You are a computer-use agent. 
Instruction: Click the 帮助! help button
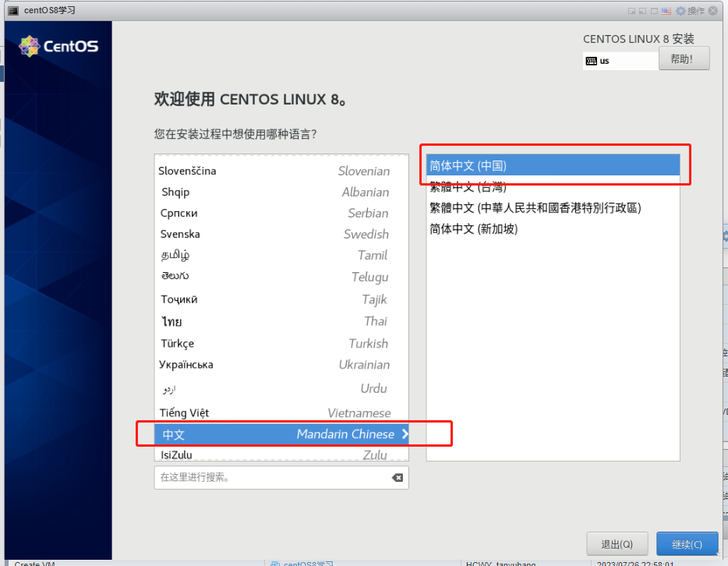(x=684, y=58)
